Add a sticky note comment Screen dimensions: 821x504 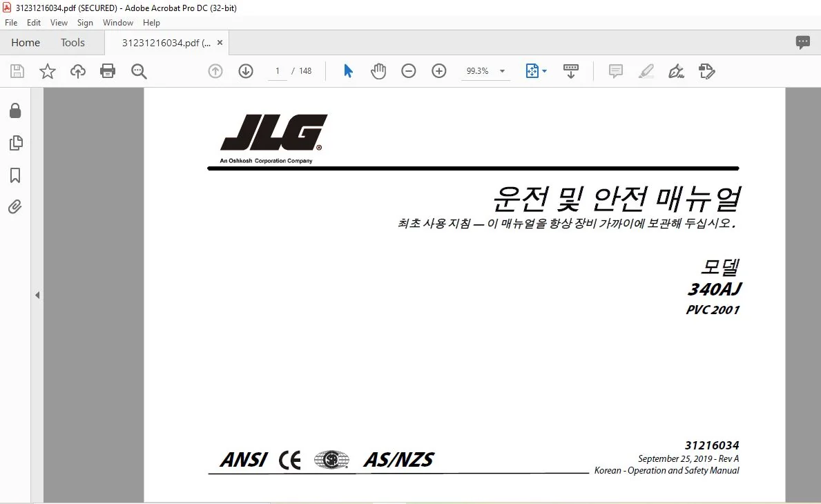tap(616, 71)
